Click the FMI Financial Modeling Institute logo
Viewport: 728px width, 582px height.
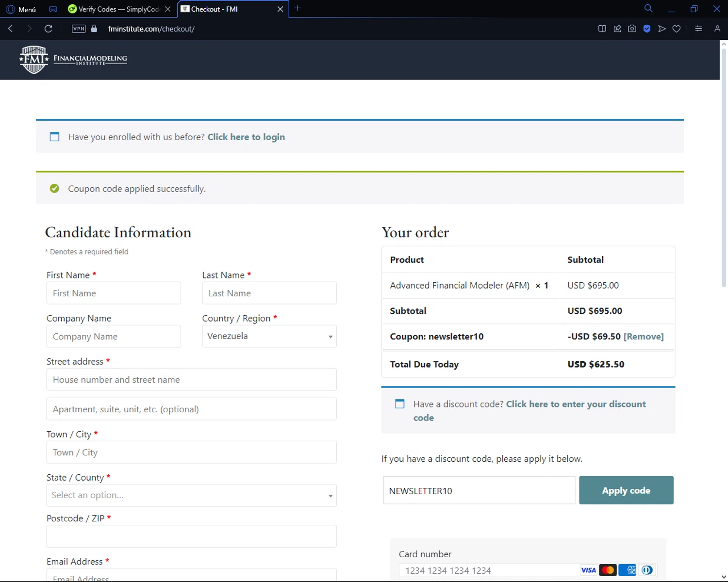click(73, 60)
